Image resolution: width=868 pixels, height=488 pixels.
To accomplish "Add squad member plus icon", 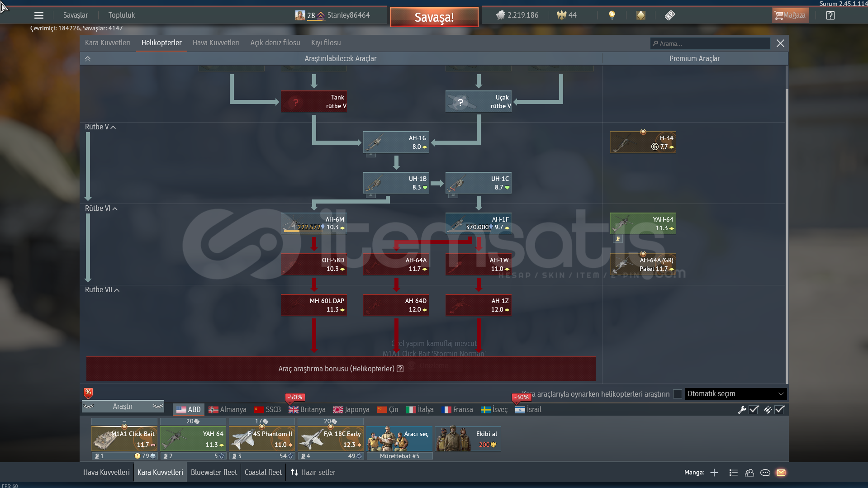I will point(714,473).
